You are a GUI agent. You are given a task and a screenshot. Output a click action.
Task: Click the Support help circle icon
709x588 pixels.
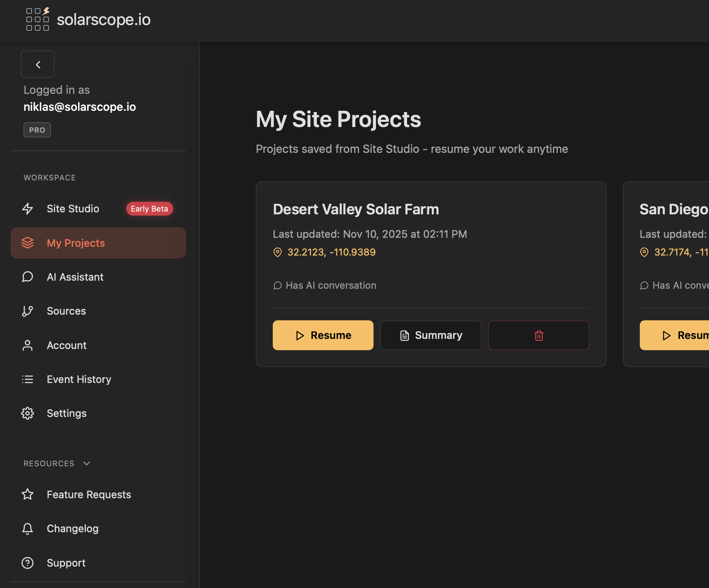pyautogui.click(x=28, y=563)
